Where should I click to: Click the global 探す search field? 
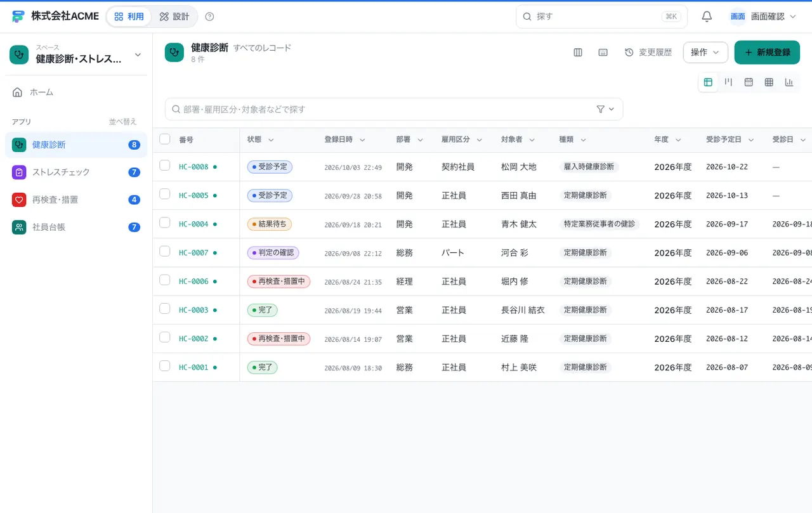coord(601,16)
